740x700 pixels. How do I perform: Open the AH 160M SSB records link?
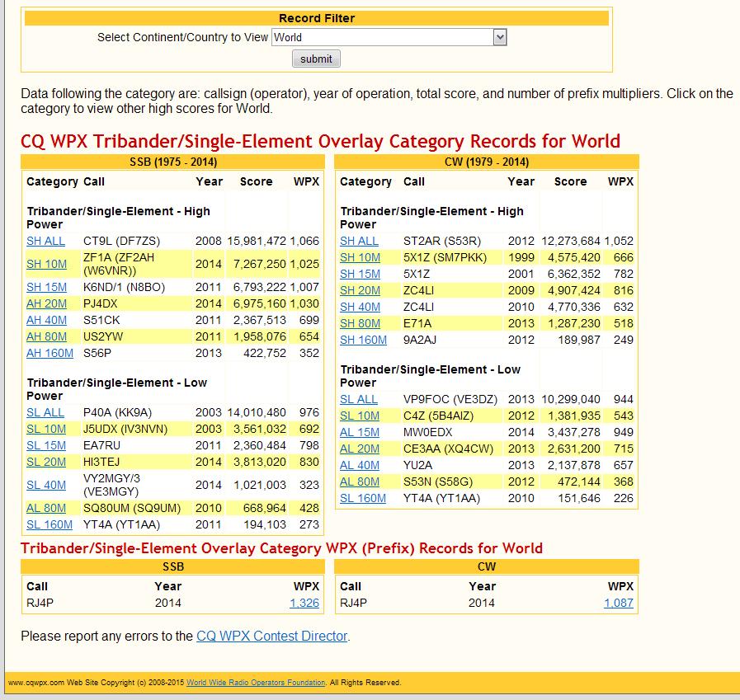click(x=49, y=354)
